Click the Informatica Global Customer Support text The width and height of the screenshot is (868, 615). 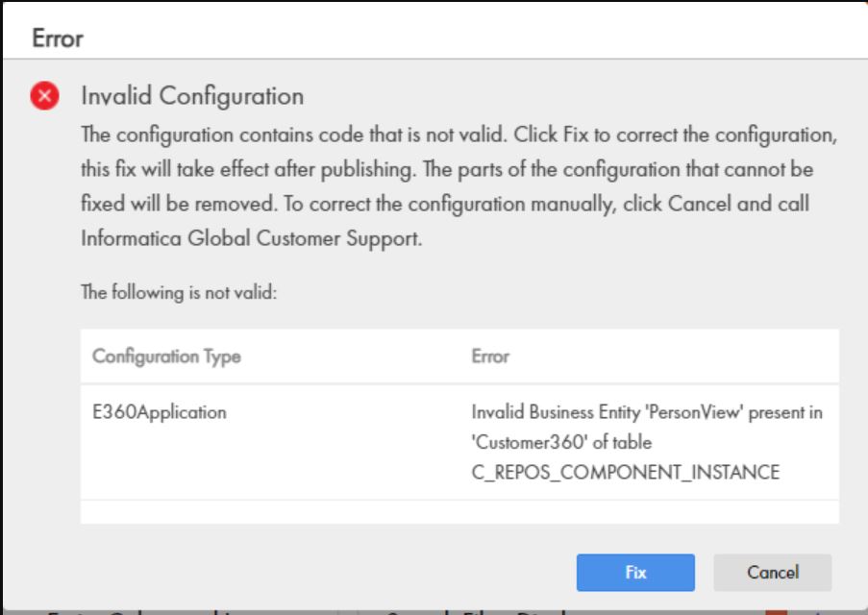coord(252,238)
